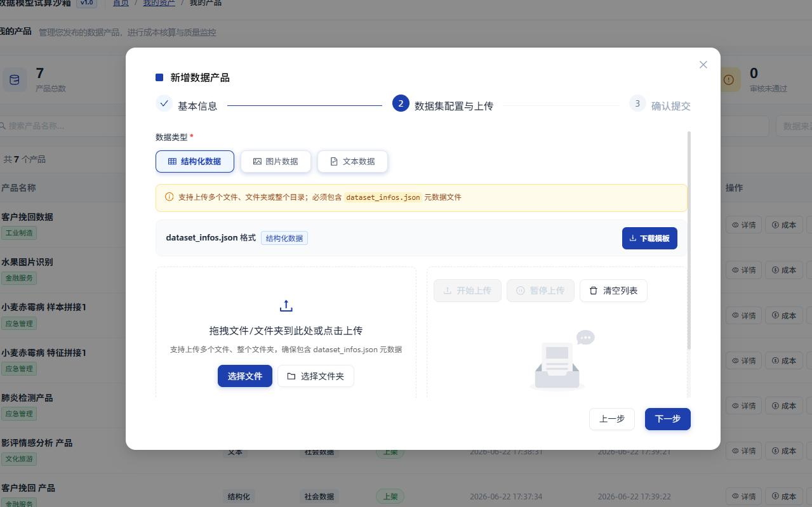Select 结构化数据 data type
This screenshot has height=507, width=812.
(195, 161)
